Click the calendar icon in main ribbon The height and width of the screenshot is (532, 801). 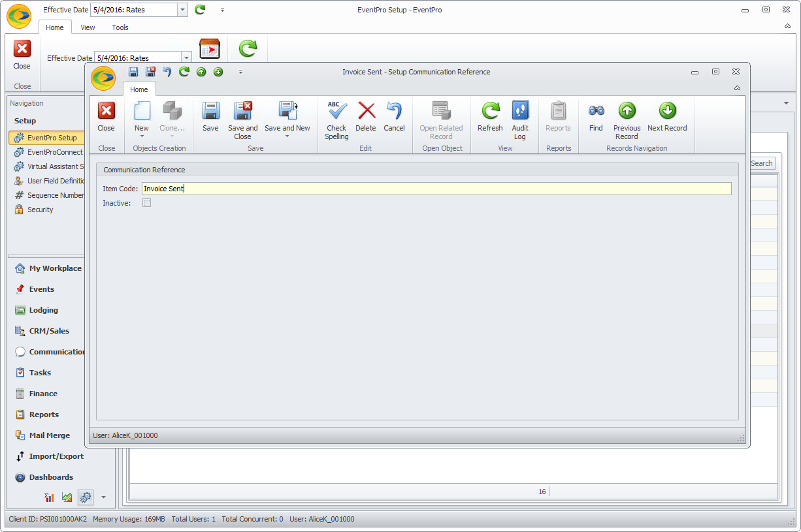210,49
